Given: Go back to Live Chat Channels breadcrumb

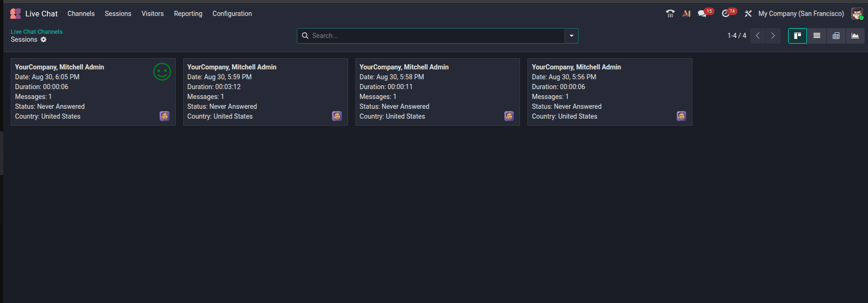Looking at the screenshot, I should [37, 31].
